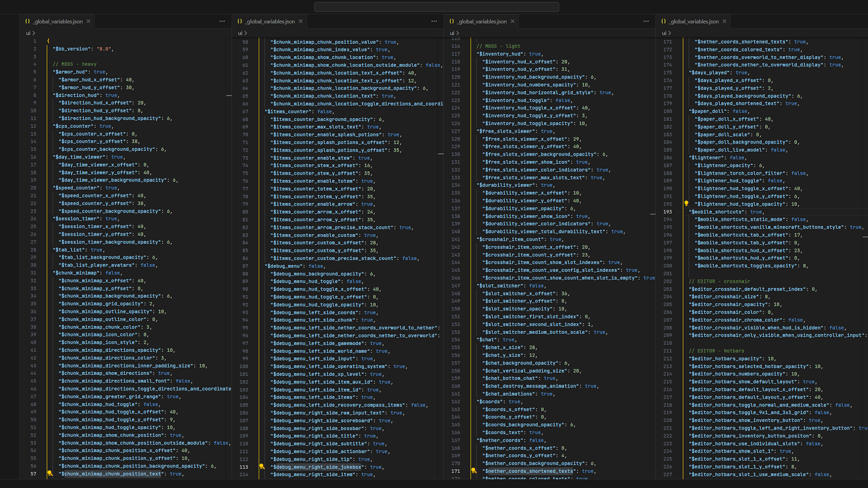Click line number 113 in second editor gutter
Screen dimensions: 868x488
pyautogui.click(x=244, y=467)
